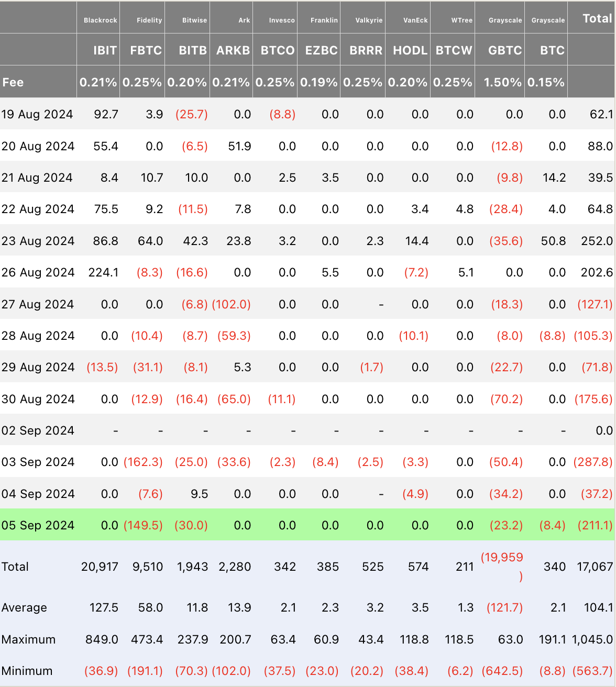The image size is (616, 687).
Task: Click the 28 Aug 2024 date cell
Action: [x=38, y=336]
